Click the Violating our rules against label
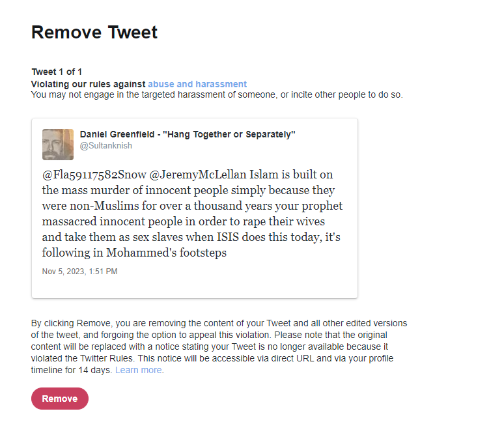This screenshot has height=422, width=504. (x=89, y=84)
